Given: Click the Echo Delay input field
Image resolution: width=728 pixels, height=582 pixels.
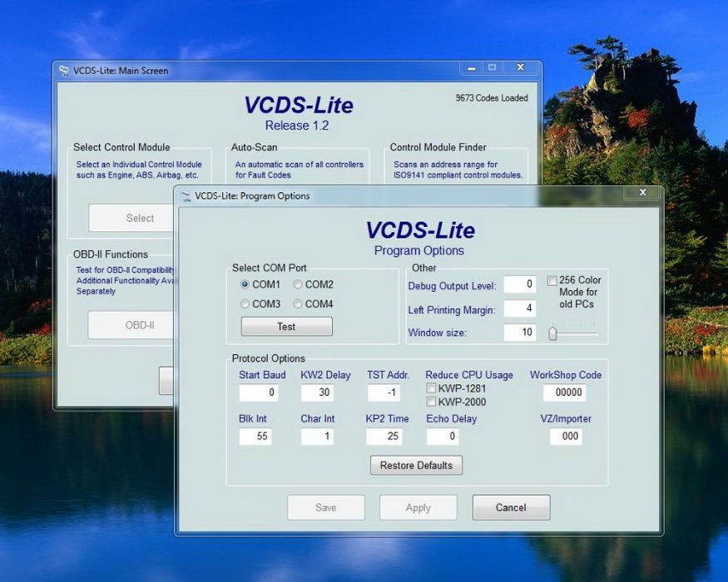Looking at the screenshot, I should 443,436.
